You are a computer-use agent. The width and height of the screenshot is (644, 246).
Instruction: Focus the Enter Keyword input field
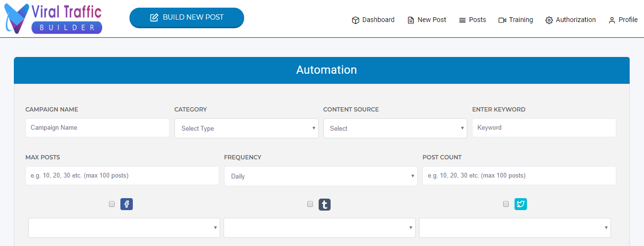544,128
